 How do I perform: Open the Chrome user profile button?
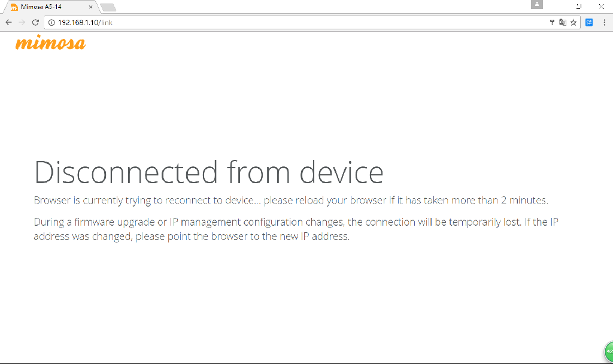[537, 4]
